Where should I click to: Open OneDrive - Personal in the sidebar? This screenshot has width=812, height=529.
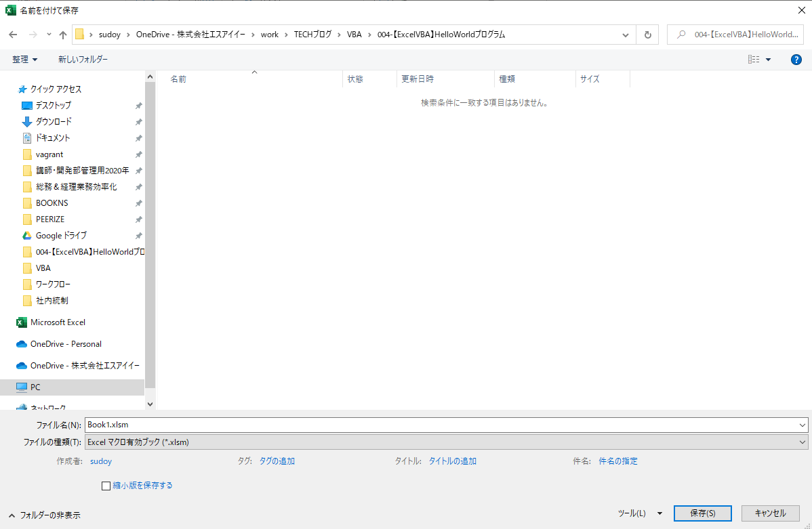(x=66, y=344)
